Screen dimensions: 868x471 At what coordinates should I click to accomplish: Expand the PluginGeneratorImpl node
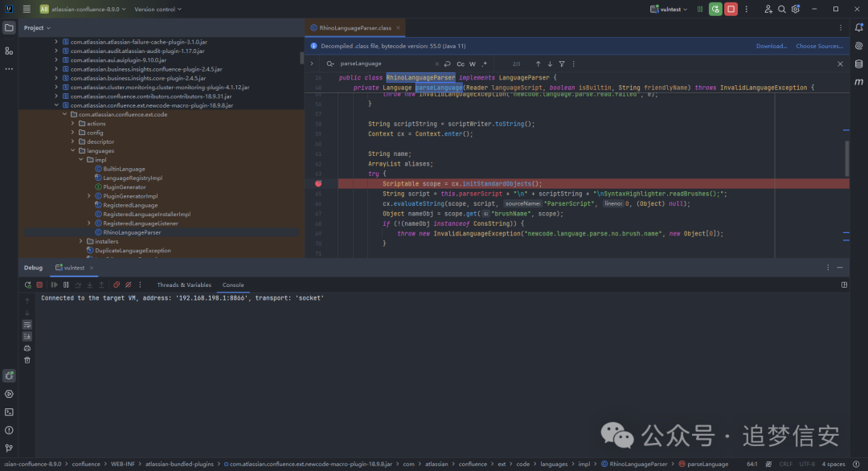89,196
